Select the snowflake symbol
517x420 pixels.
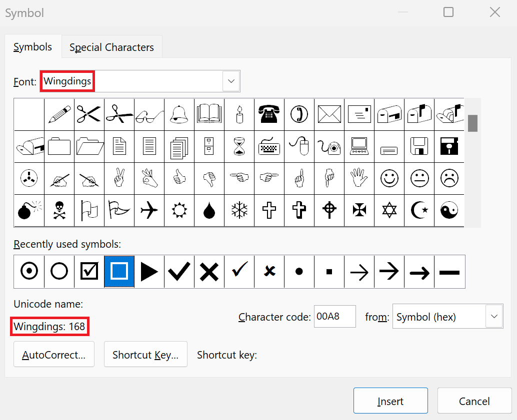point(239,210)
